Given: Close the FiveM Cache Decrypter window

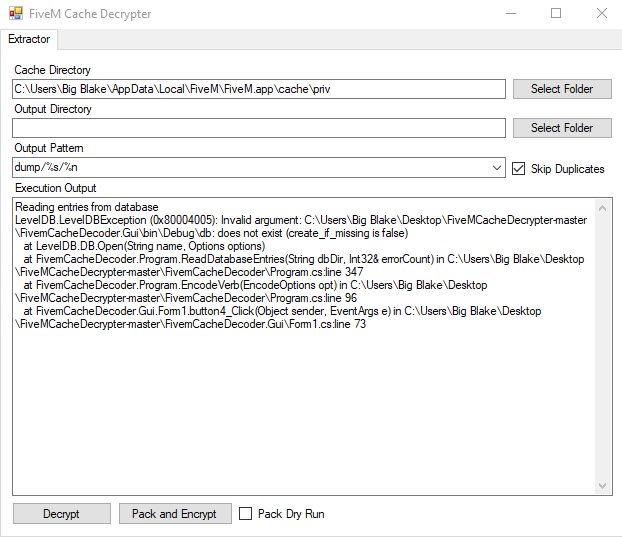Looking at the screenshot, I should pyautogui.click(x=602, y=13).
